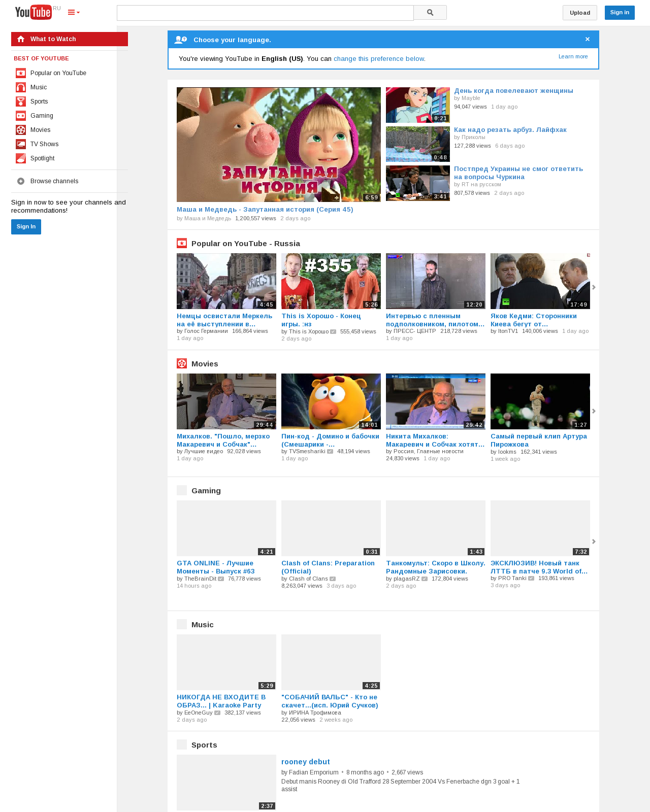The height and width of the screenshot is (812, 650).
Task: Click change this preference below link
Action: coord(378,59)
